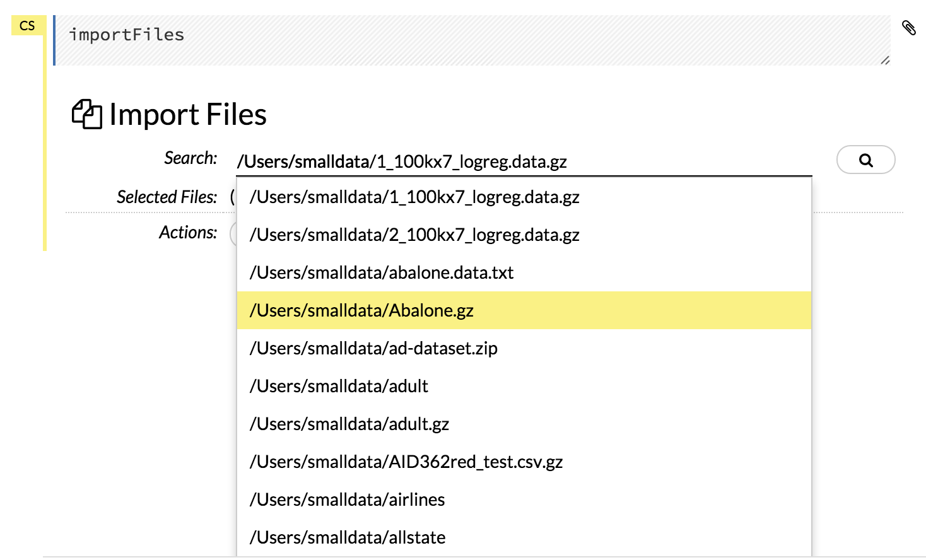Click the Import Files heading
926x560 pixels.
click(187, 114)
